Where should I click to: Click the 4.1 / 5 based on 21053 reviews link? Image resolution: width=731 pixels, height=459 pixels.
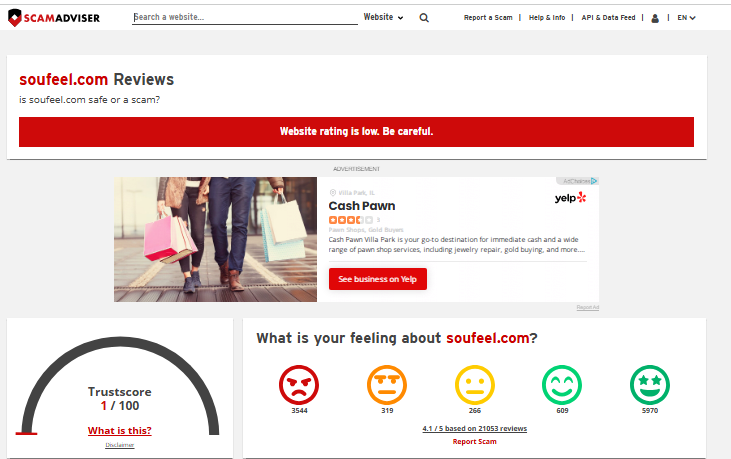click(475, 428)
